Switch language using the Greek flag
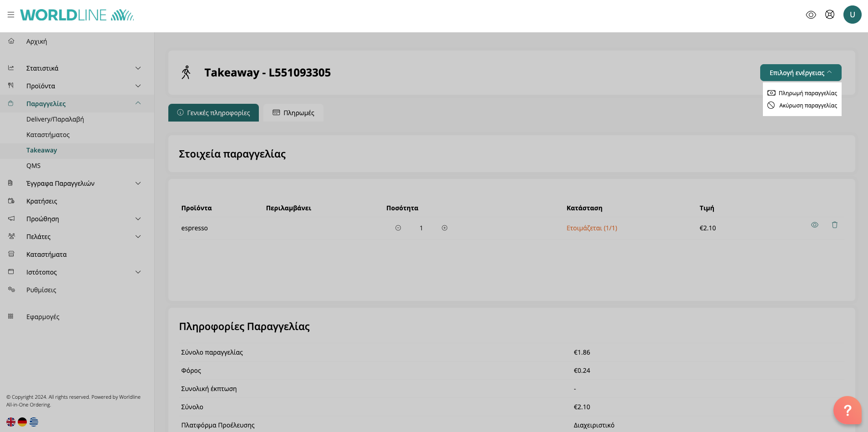Viewport: 868px width, 432px height. [34, 422]
